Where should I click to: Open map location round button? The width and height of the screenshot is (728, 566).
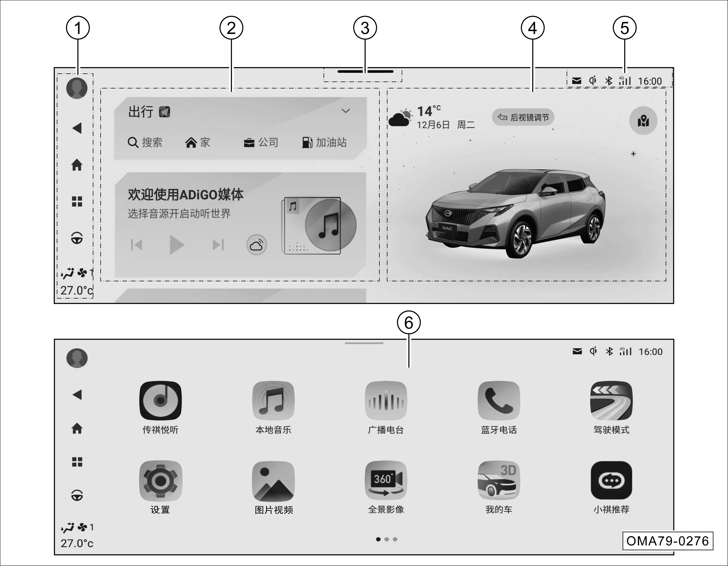tap(643, 120)
